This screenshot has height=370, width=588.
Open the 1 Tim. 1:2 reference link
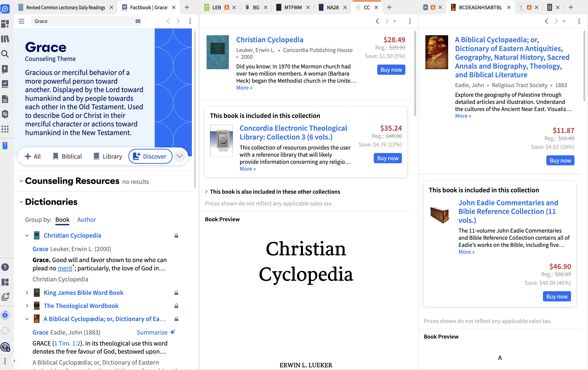[67, 343]
